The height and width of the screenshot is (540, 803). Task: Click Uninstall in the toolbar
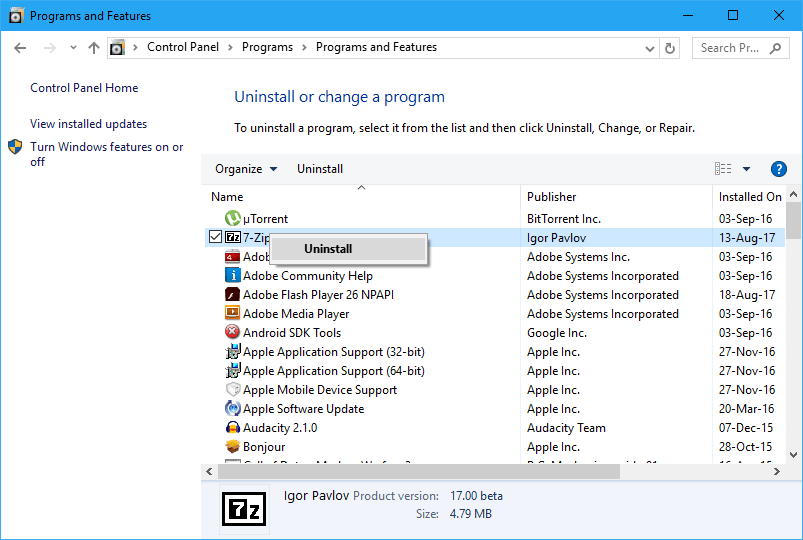click(320, 169)
